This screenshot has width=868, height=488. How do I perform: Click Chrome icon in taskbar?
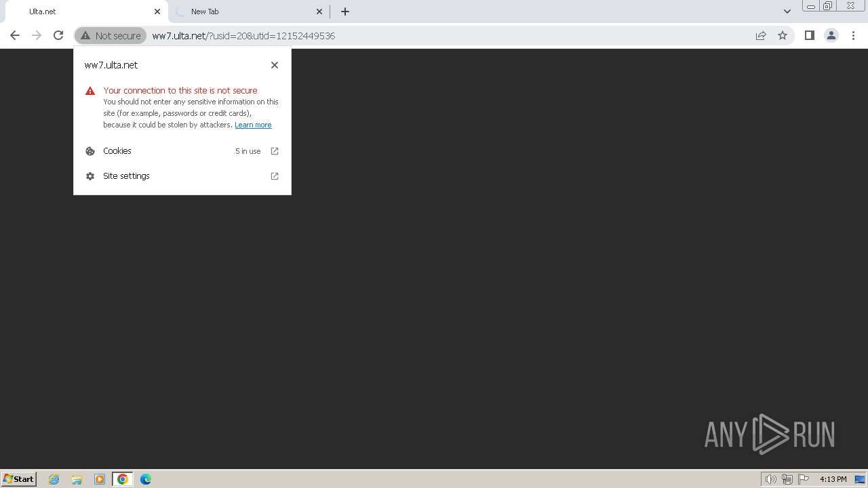tap(123, 479)
